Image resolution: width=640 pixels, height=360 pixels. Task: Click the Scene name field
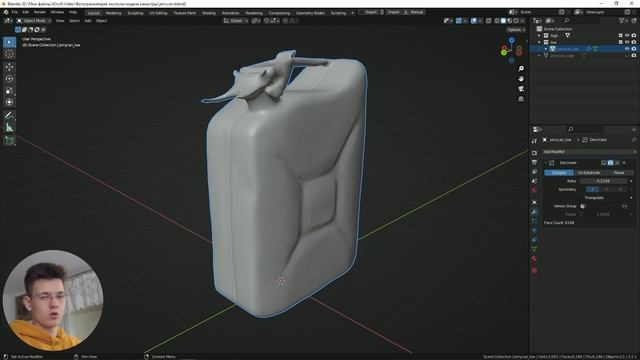click(x=537, y=12)
